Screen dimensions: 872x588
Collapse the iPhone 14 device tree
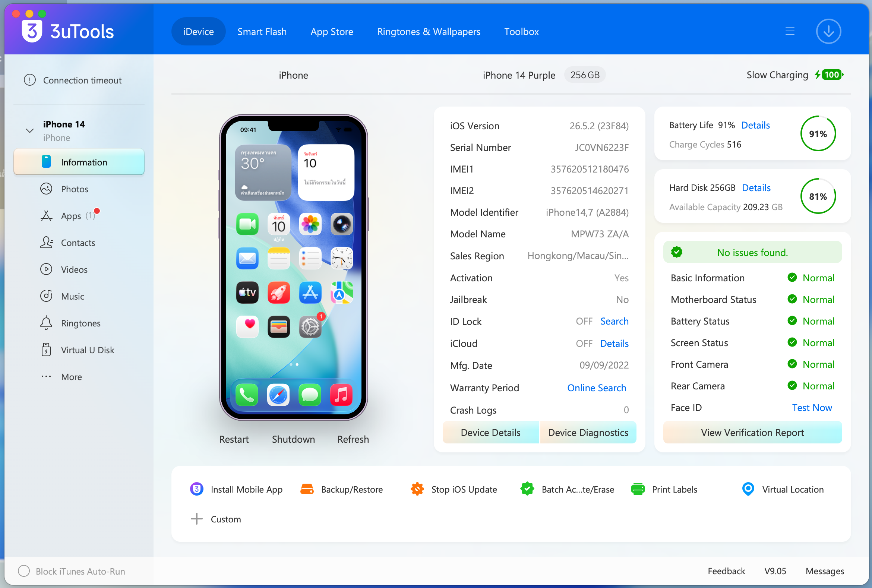[30, 130]
